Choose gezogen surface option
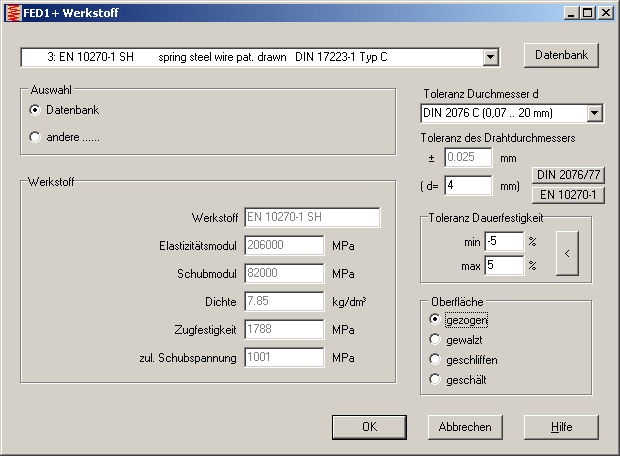 (434, 319)
